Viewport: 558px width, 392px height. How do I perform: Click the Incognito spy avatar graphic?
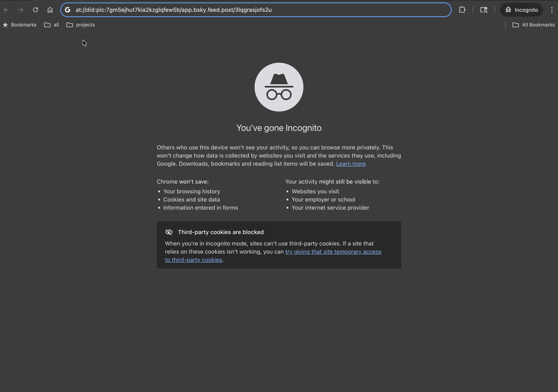[x=279, y=87]
